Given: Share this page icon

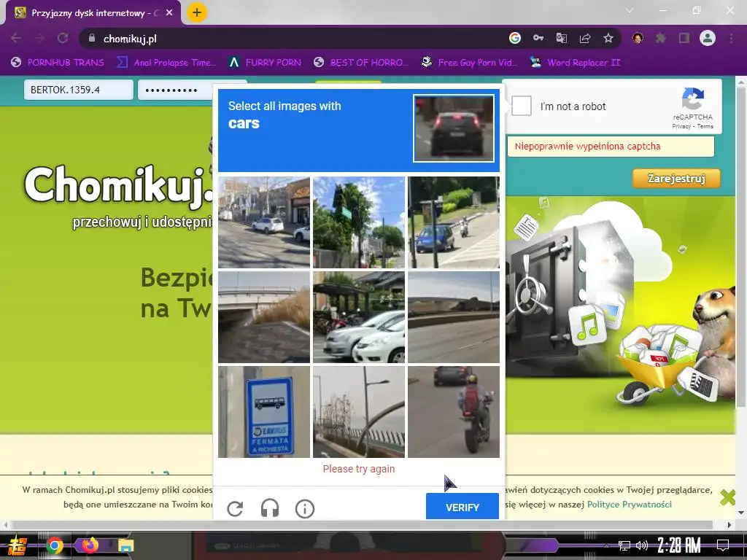Looking at the screenshot, I should [x=585, y=38].
